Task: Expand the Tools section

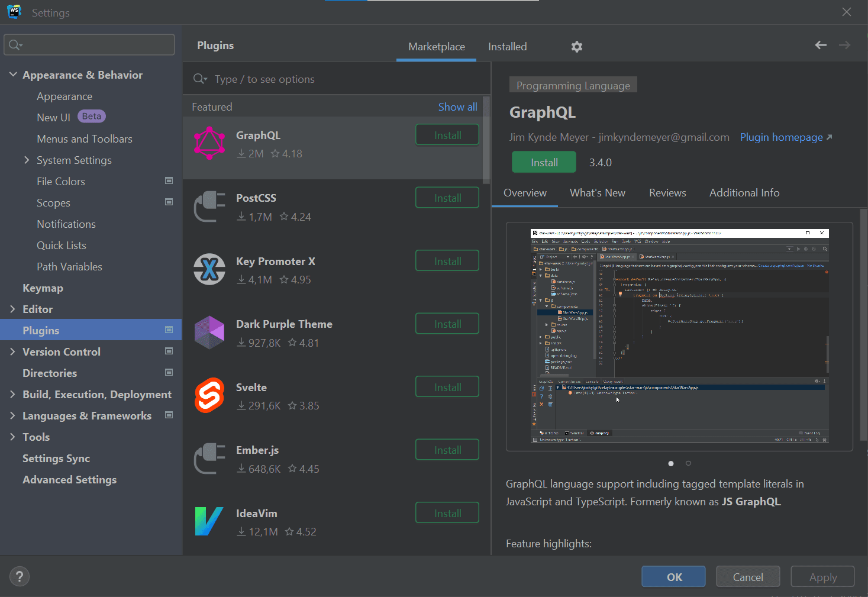Action: [13, 437]
